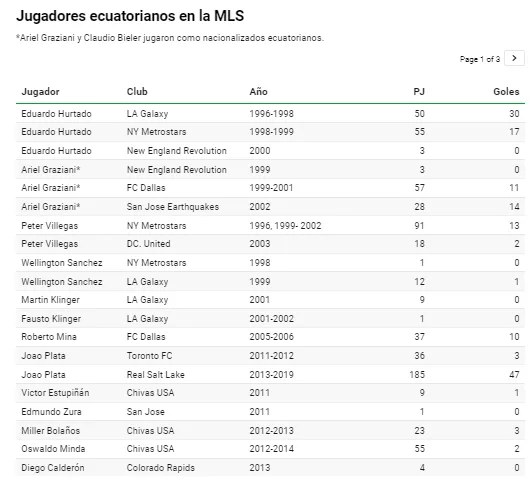Select Diego Calderón Colorado Rapids row

[270, 467]
